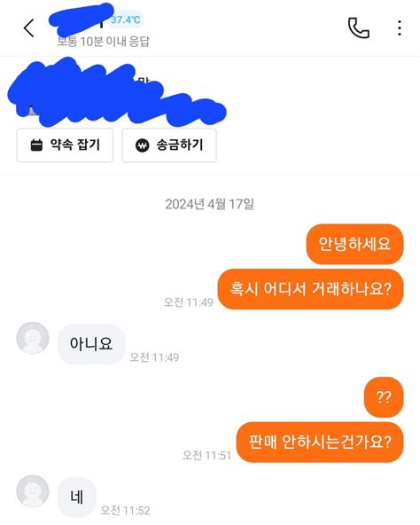Viewport: 420px width, 525px height.
Task: Click the calendar icon in 약속 잡기
Action: pos(36,145)
